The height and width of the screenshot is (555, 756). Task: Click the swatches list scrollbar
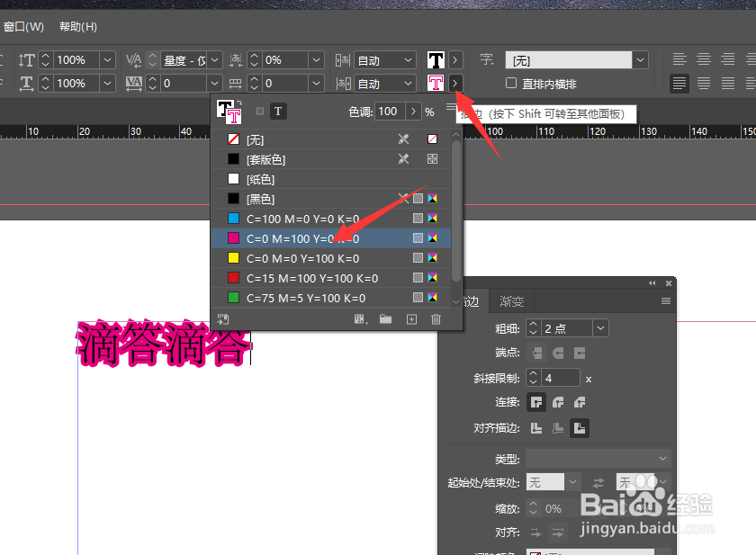point(456,211)
